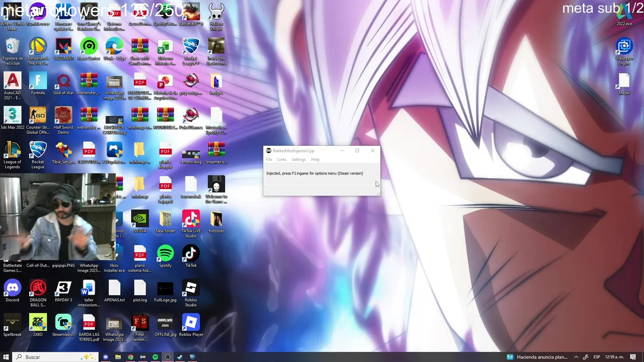Select the Medal file icon

tap(624, 83)
